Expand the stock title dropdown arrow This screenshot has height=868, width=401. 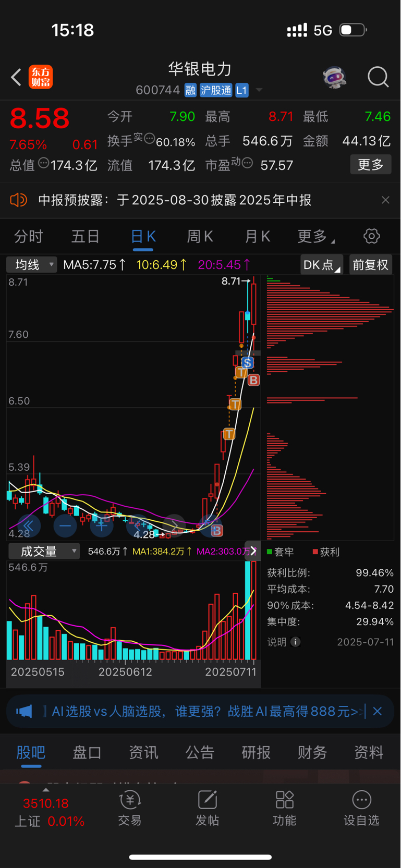coord(259,90)
